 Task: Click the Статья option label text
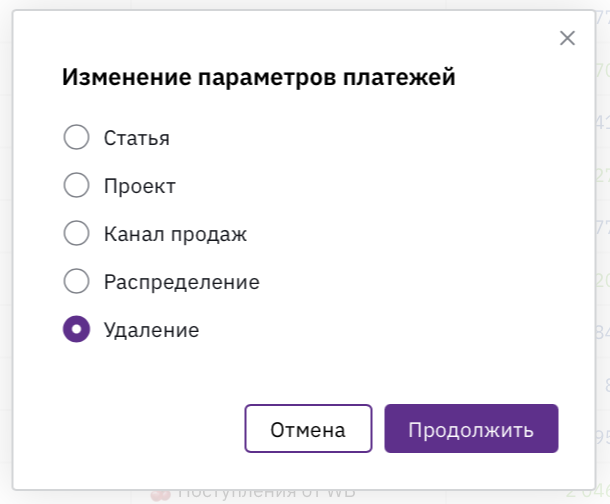point(137,138)
